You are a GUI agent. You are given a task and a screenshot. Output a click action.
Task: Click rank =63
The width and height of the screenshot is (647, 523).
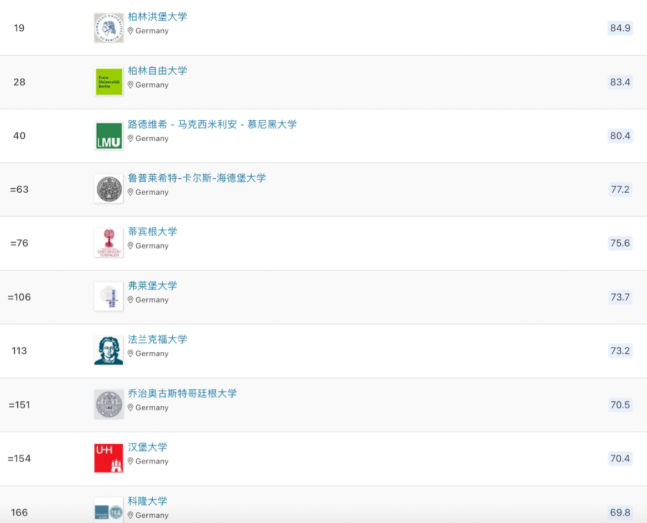tap(19, 189)
